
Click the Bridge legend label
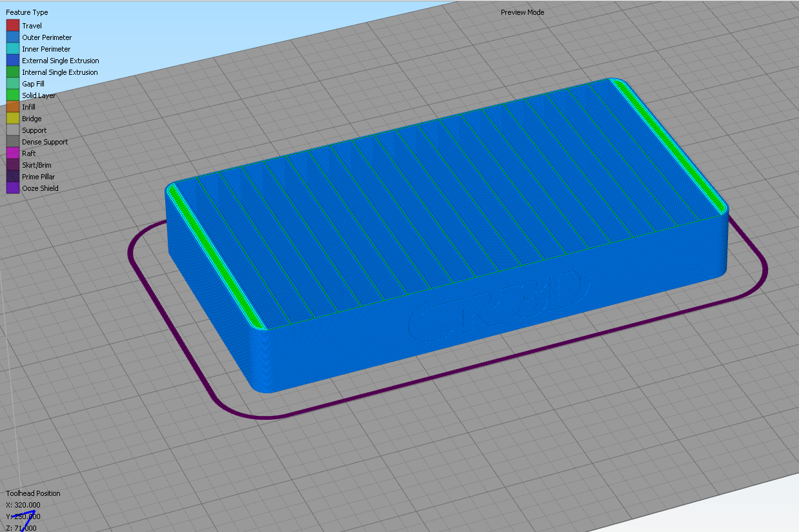[x=32, y=119]
